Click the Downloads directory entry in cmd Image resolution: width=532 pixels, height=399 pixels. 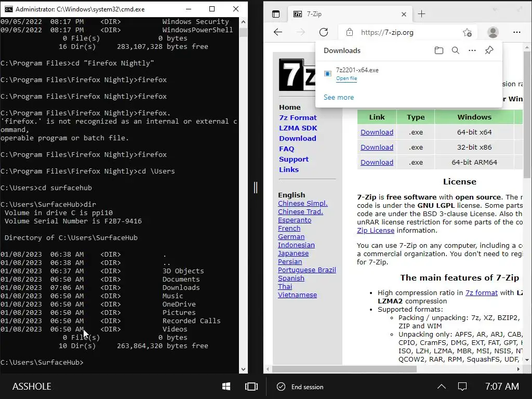click(x=181, y=288)
